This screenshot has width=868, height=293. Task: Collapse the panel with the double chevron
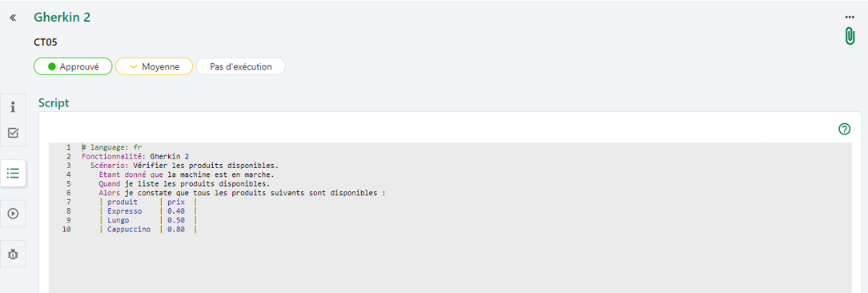coord(14,18)
